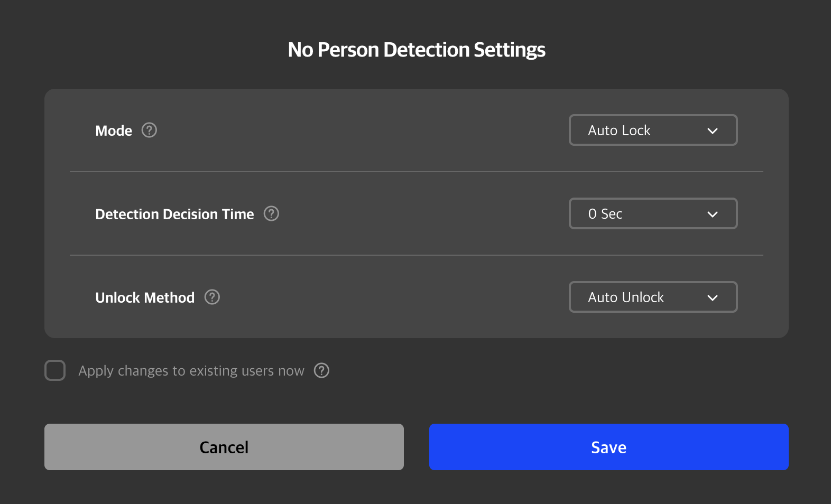The width and height of the screenshot is (831, 504).
Task: Click the Auto Lock value text
Action: [619, 130]
